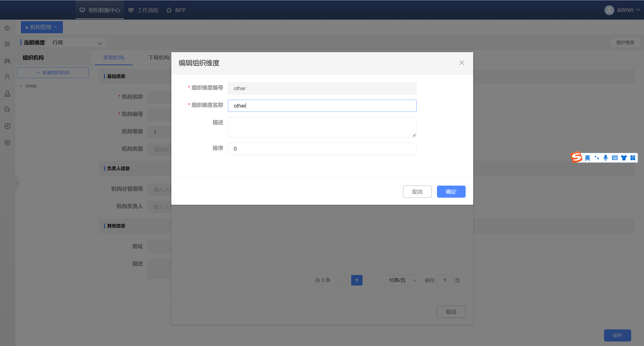
Task: Close the 机构管理 tab
Action: tap(56, 27)
